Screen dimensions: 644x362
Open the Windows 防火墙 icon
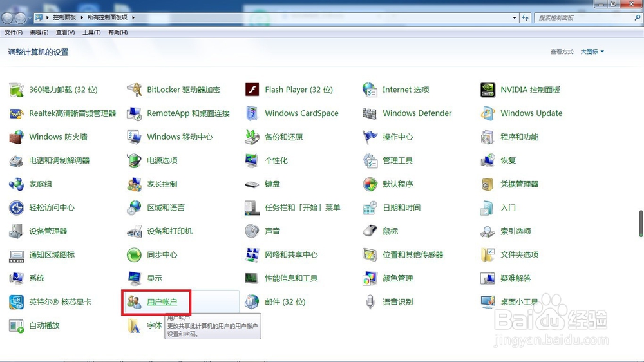click(x=17, y=137)
